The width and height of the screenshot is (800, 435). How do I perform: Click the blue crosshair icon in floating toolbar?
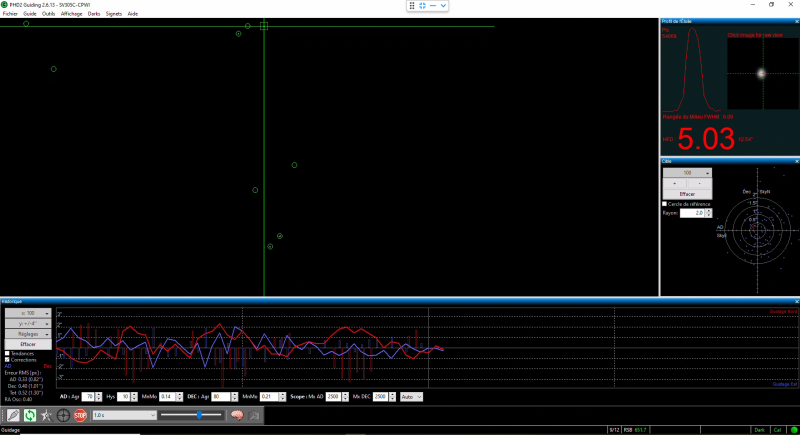[x=422, y=6]
